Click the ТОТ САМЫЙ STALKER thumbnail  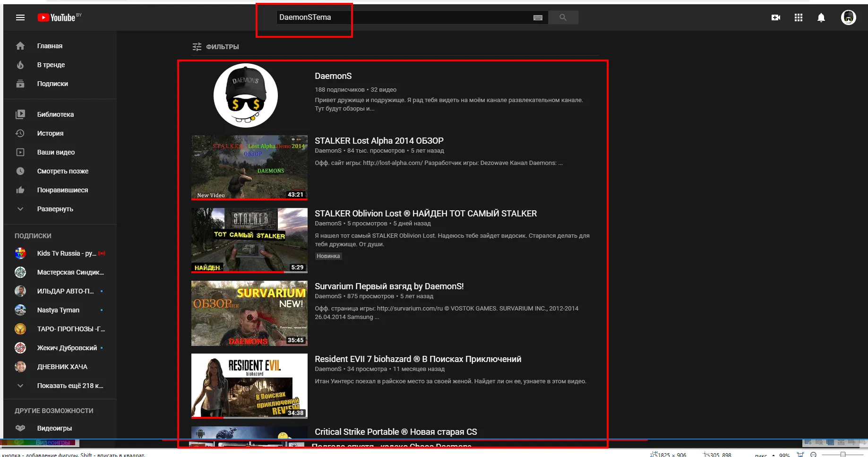(249, 241)
